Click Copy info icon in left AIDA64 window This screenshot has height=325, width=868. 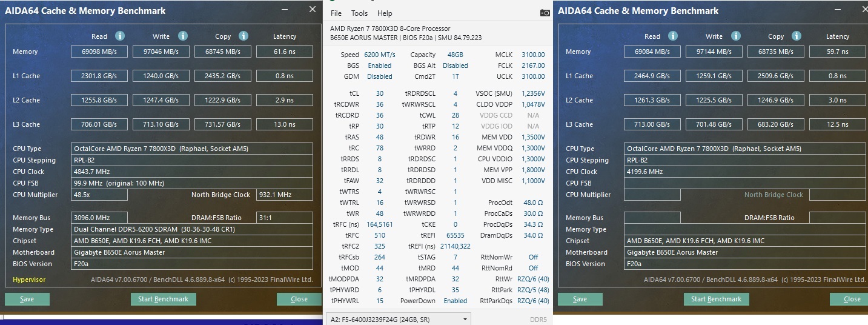coord(244,36)
